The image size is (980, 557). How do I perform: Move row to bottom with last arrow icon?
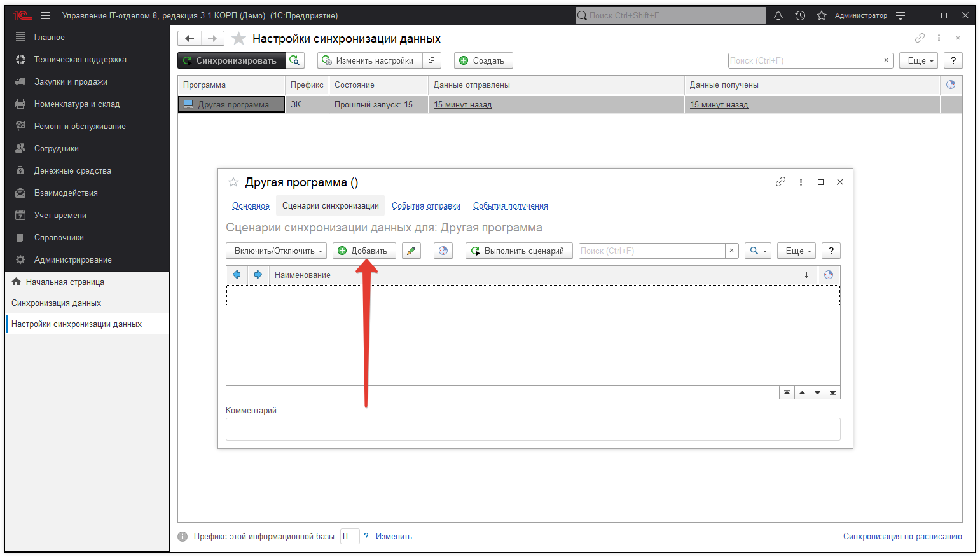pyautogui.click(x=832, y=392)
